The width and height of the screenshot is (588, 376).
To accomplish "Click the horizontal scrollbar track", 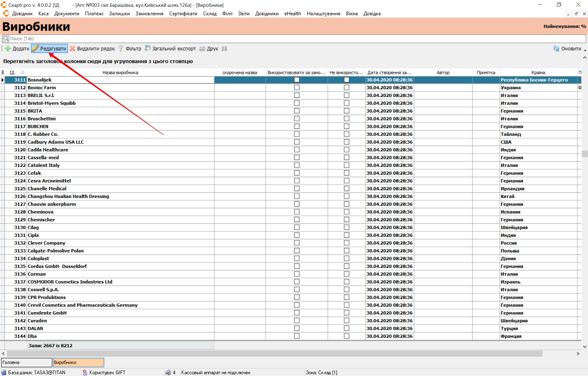I will 558,353.
